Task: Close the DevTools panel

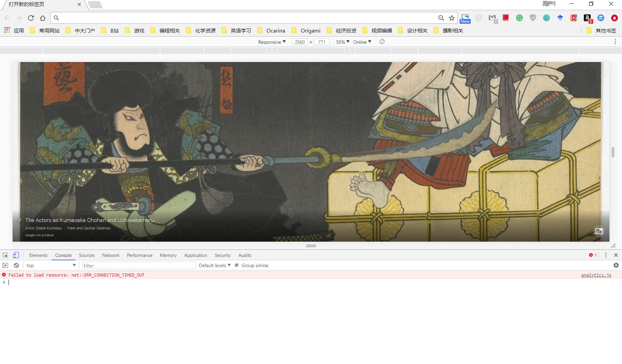Action: pos(616,255)
